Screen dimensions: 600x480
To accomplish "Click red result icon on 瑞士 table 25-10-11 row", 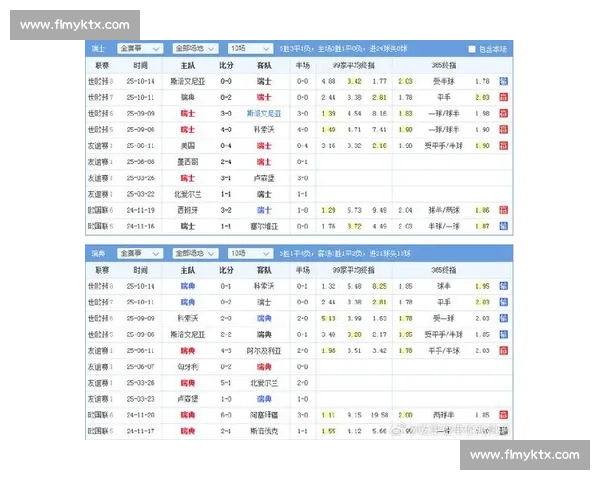I will point(504,97).
